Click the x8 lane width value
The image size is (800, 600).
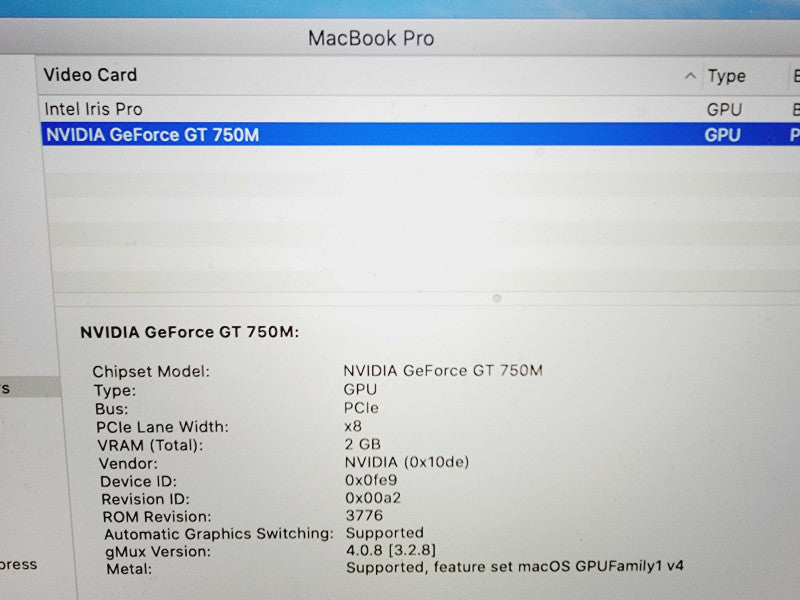tap(353, 426)
